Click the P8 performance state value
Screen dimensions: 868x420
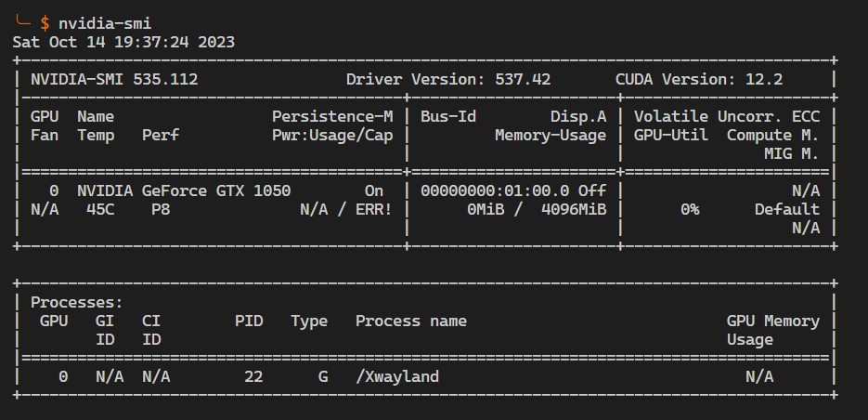tap(161, 209)
